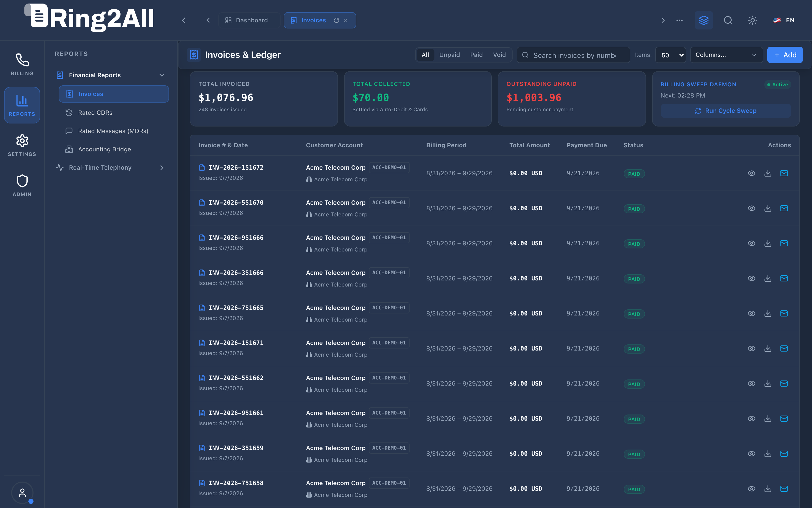Filter invoices by Paid

(476, 55)
